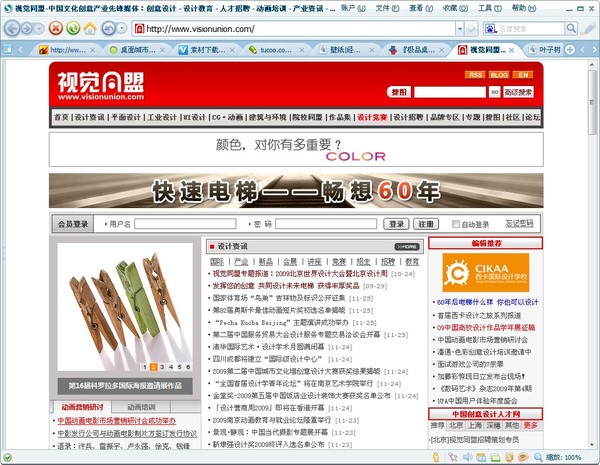Select the 动画培训 tab below the slideshow
Viewport: 600px width, 465px height.
click(141, 406)
